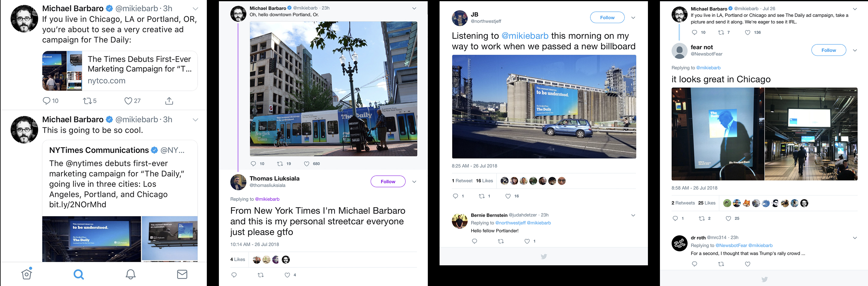This screenshot has width=868, height=286.
Task: Open tweet menu chevron on JB's tweet
Action: tap(633, 17)
